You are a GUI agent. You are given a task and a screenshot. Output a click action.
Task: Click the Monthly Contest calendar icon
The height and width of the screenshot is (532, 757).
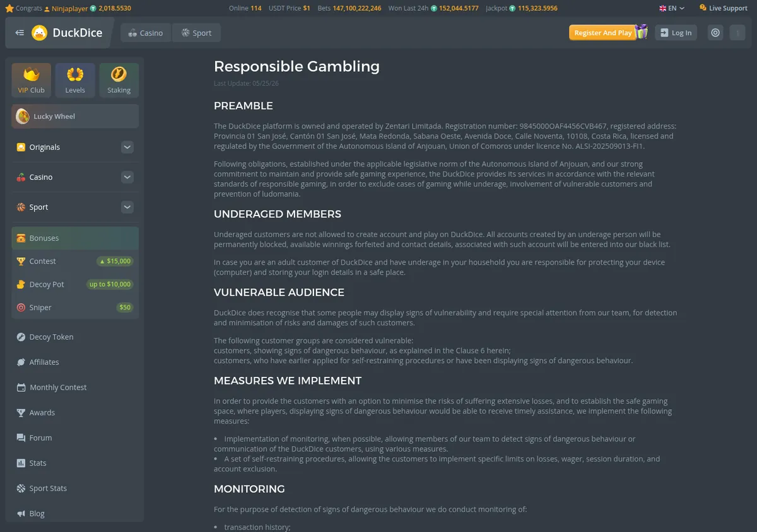pos(21,387)
